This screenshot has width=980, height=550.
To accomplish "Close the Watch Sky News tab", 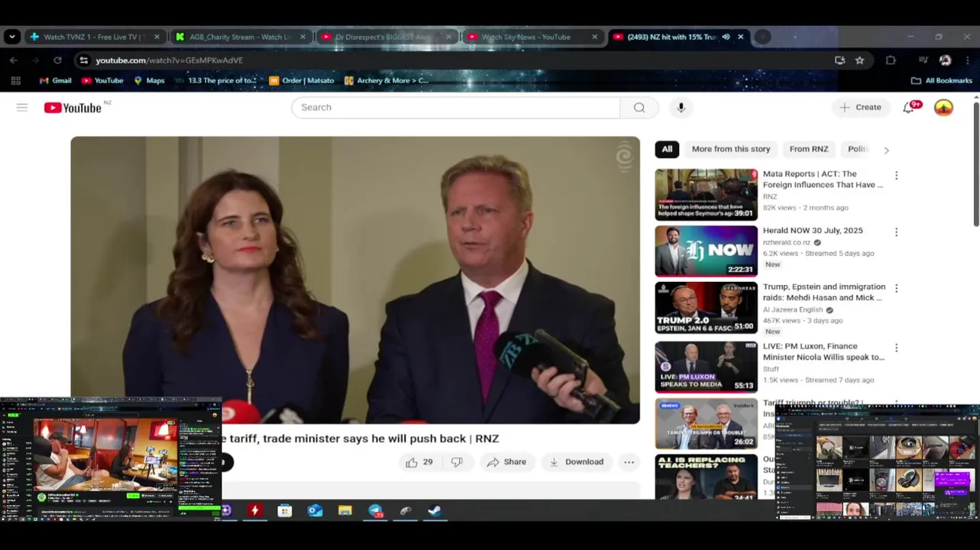I will [x=594, y=37].
